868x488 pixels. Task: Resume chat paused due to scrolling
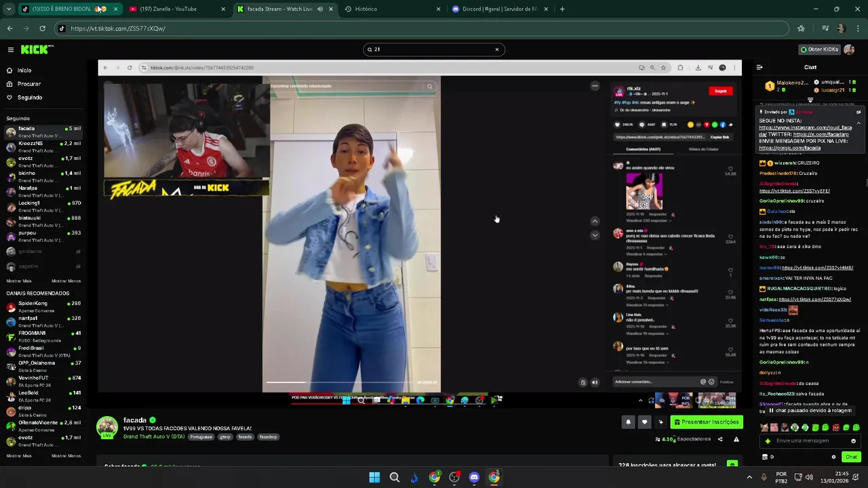tap(810, 411)
